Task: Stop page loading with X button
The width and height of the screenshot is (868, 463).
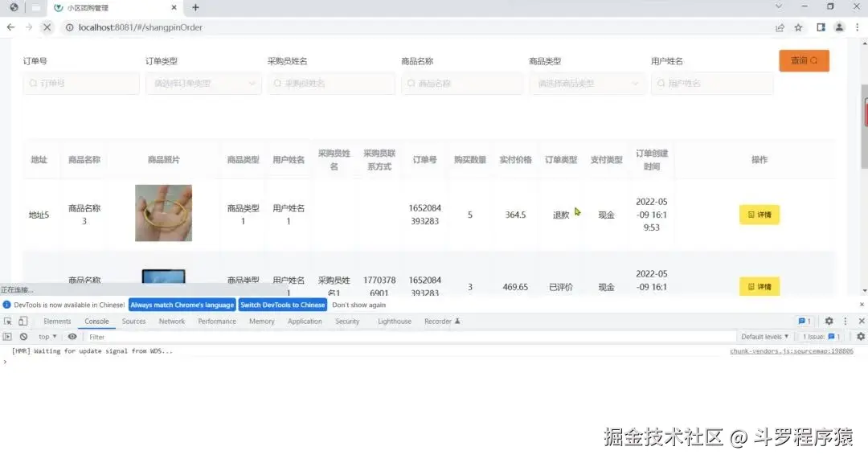Action: pyautogui.click(x=47, y=27)
